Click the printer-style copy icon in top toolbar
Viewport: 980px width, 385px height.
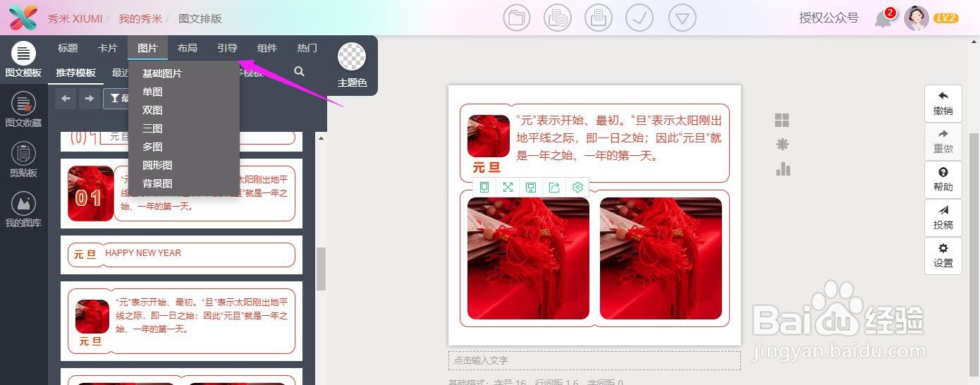pyautogui.click(x=598, y=18)
